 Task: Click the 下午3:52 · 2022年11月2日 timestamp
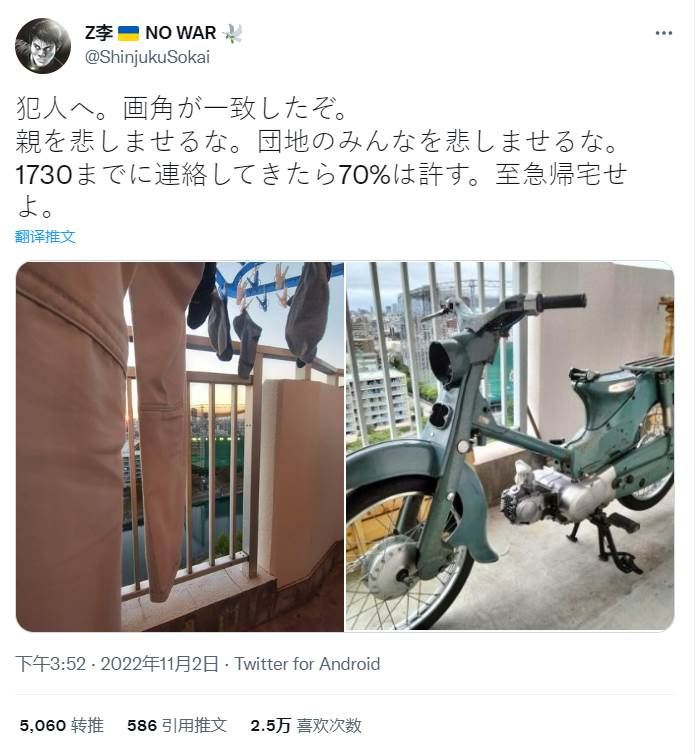coord(117,664)
